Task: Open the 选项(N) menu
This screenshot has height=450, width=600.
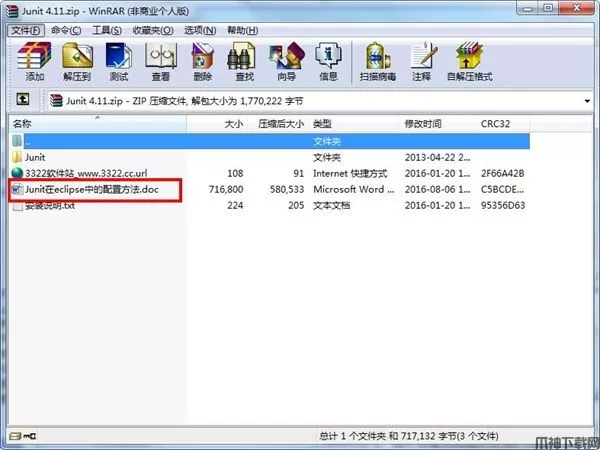Action: (200, 30)
